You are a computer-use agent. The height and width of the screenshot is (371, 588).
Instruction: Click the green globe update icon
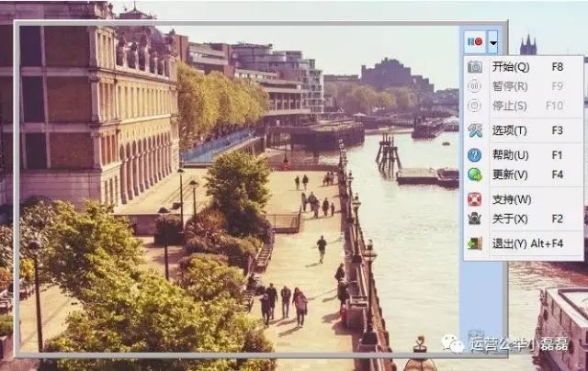pyautogui.click(x=475, y=174)
